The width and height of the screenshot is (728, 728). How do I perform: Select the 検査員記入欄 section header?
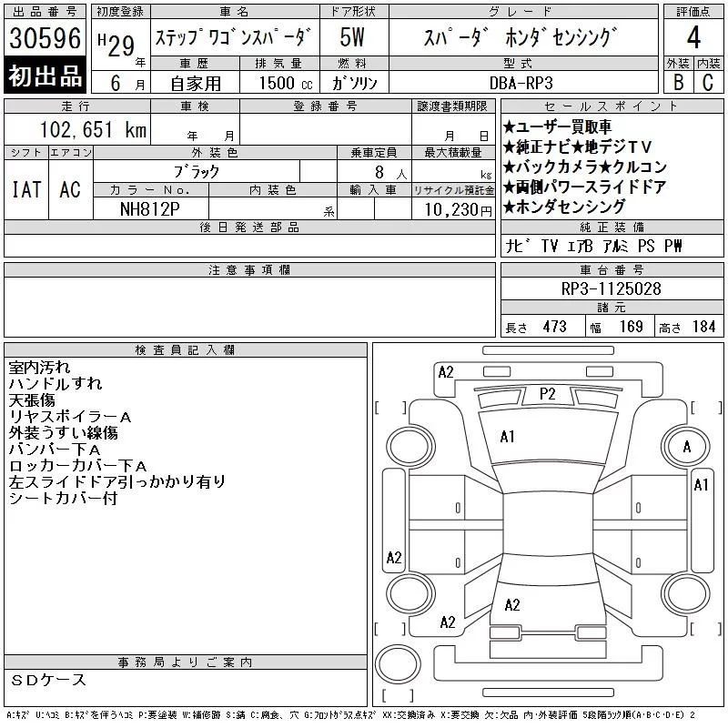click(x=186, y=350)
